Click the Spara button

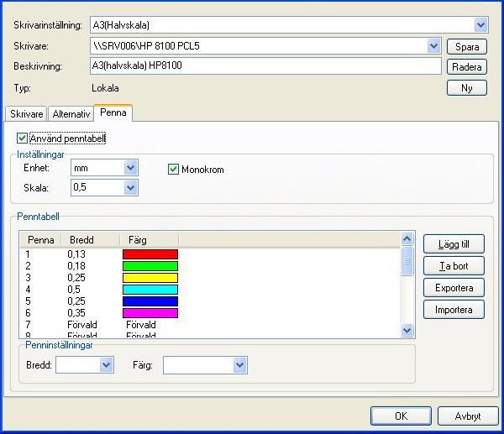click(x=467, y=47)
